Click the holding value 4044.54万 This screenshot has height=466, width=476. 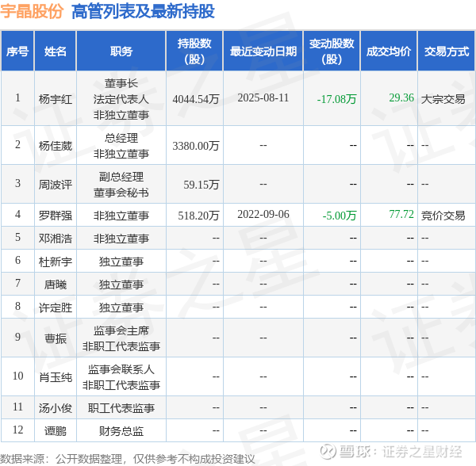(196, 99)
